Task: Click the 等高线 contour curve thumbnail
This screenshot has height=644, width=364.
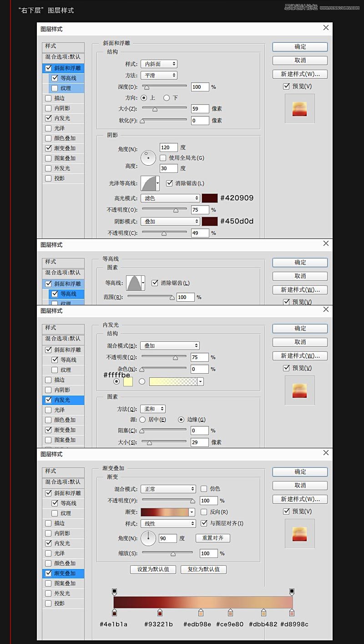Action: click(134, 283)
